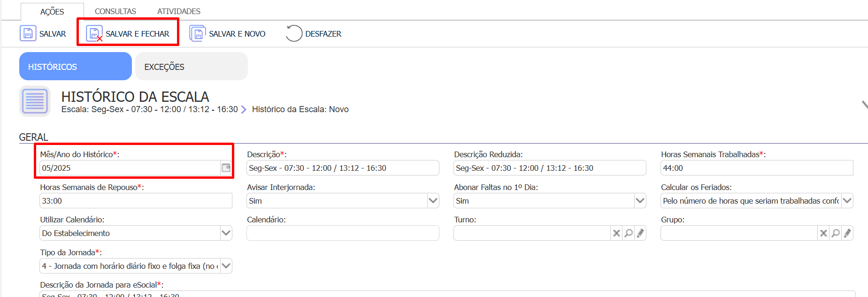Select the Históricos tab

click(76, 66)
